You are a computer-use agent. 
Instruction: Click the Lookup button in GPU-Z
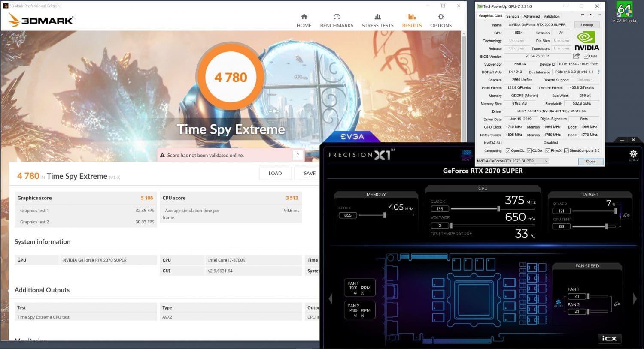click(587, 25)
